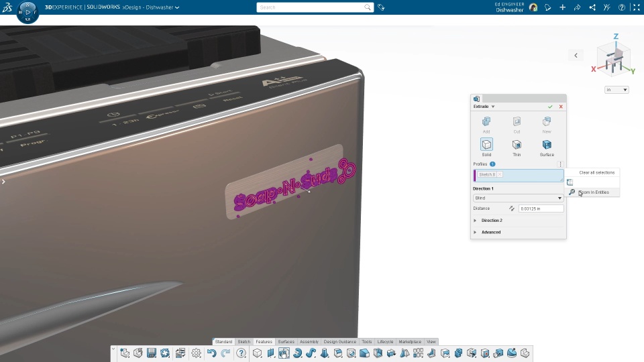Image resolution: width=644 pixels, height=362 pixels.
Task: Click the Delete body red-X box icon
Action: [485, 353]
